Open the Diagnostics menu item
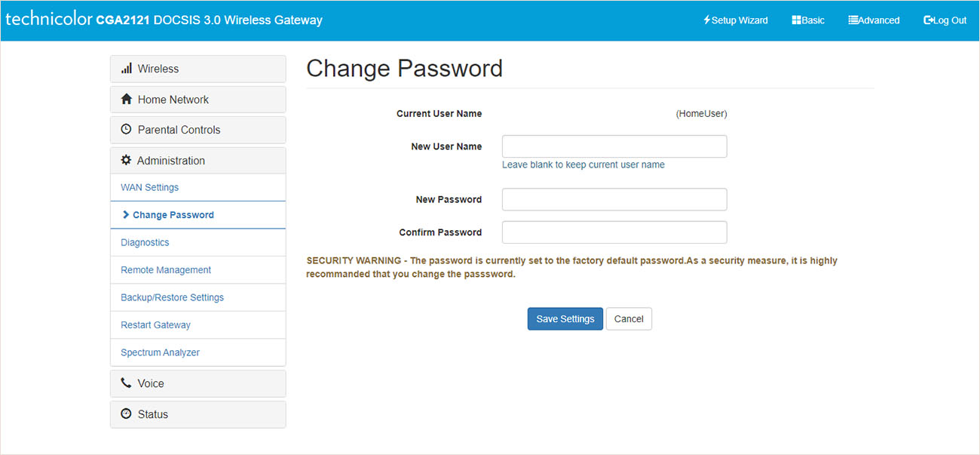 [x=145, y=243]
